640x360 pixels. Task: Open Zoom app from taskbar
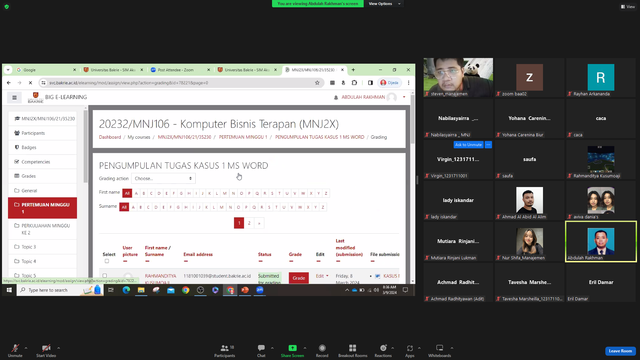point(260,290)
